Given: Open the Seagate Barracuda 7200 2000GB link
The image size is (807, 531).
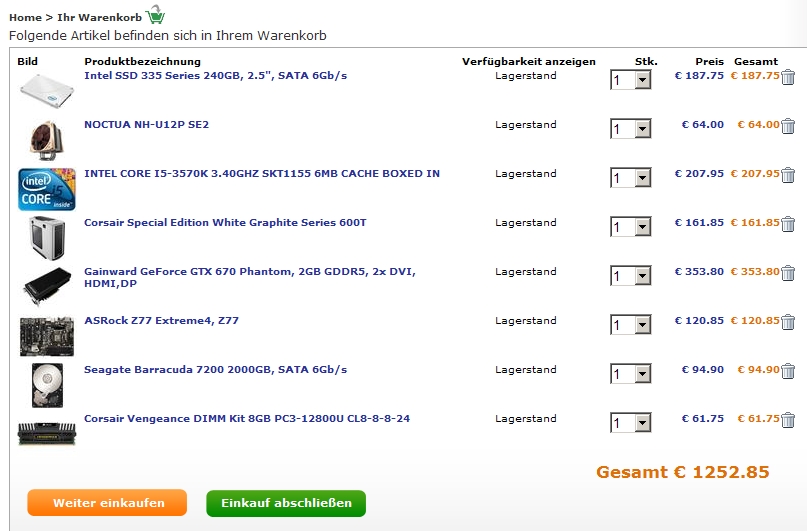Looking at the screenshot, I should point(216,369).
